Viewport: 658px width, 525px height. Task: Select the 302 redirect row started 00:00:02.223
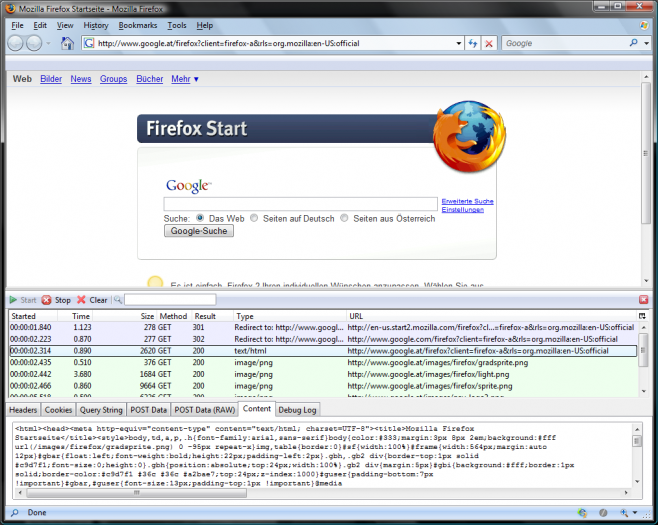pyautogui.click(x=323, y=339)
